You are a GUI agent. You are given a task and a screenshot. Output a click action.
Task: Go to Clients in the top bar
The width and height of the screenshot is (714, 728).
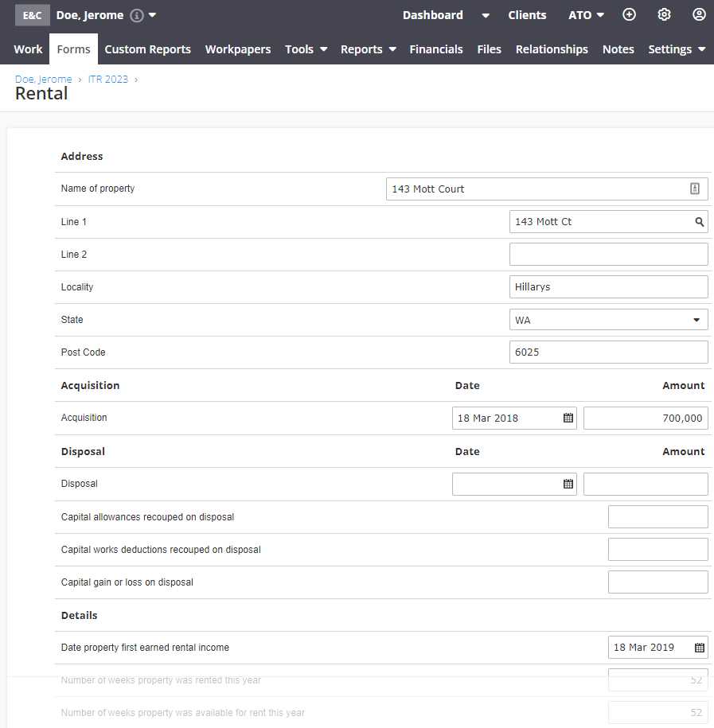(527, 15)
